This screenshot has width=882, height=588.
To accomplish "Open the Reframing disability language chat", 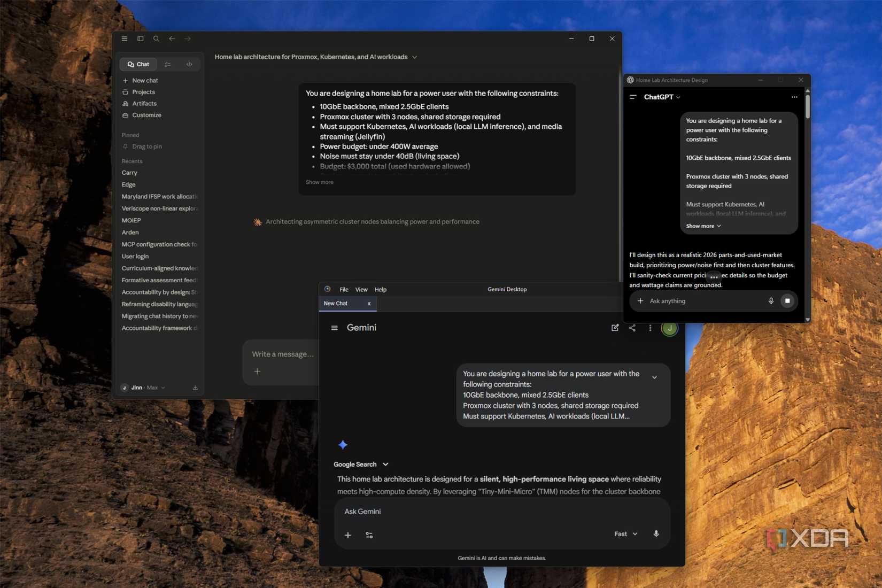I will coord(160,304).
